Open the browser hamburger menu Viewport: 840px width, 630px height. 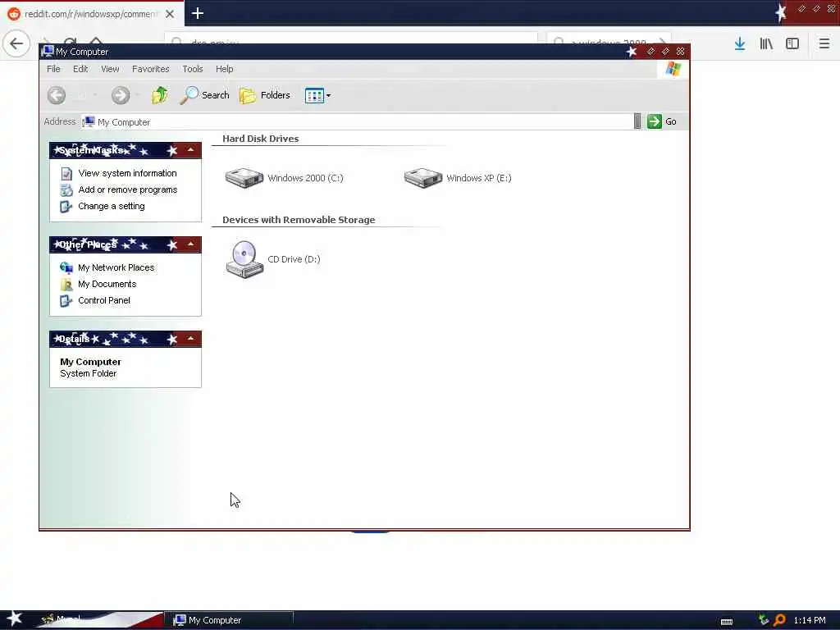824,43
